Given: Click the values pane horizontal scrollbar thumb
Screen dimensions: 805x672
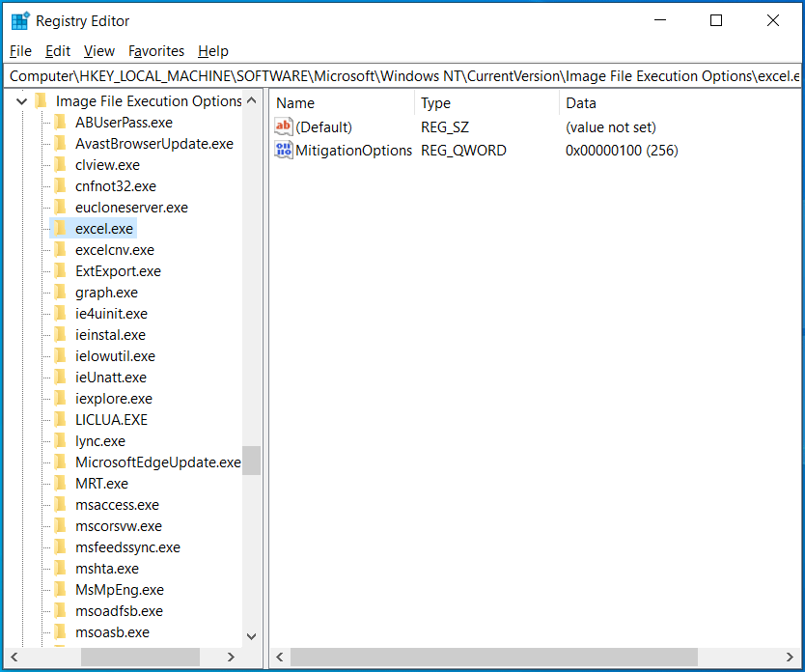Looking at the screenshot, I should click(494, 657).
